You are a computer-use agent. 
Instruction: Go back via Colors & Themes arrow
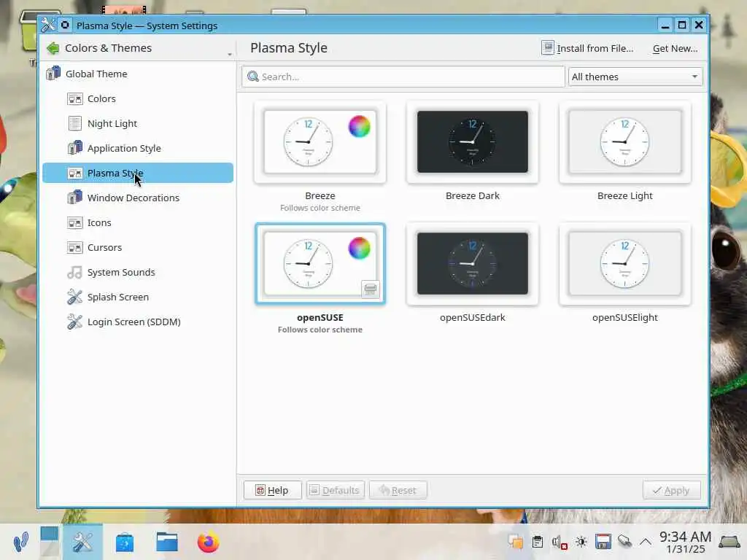tap(53, 48)
